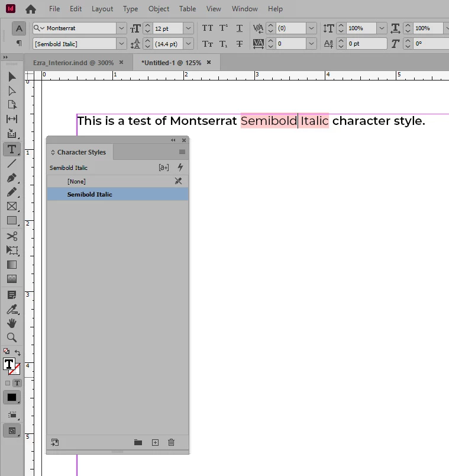Switch to Paragraph Formatting Controls
This screenshot has width=449, height=476.
pos(19,43)
